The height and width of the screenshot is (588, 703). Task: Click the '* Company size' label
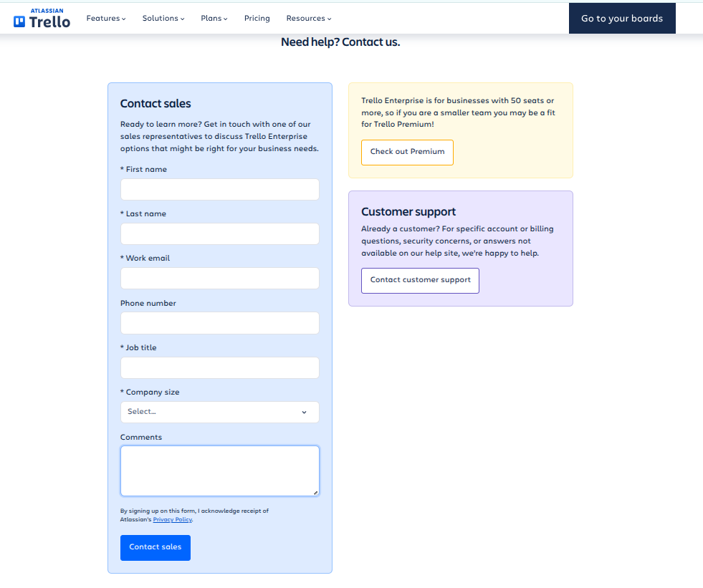coord(150,392)
